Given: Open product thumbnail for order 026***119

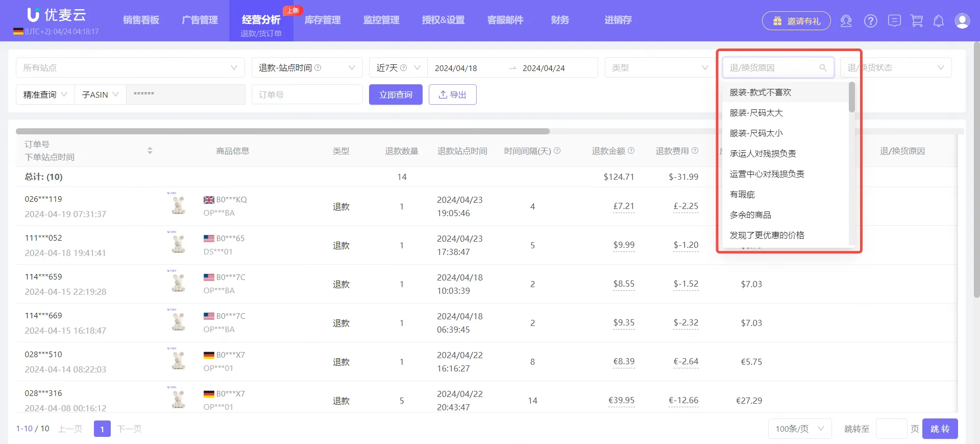Looking at the screenshot, I should 178,204.
